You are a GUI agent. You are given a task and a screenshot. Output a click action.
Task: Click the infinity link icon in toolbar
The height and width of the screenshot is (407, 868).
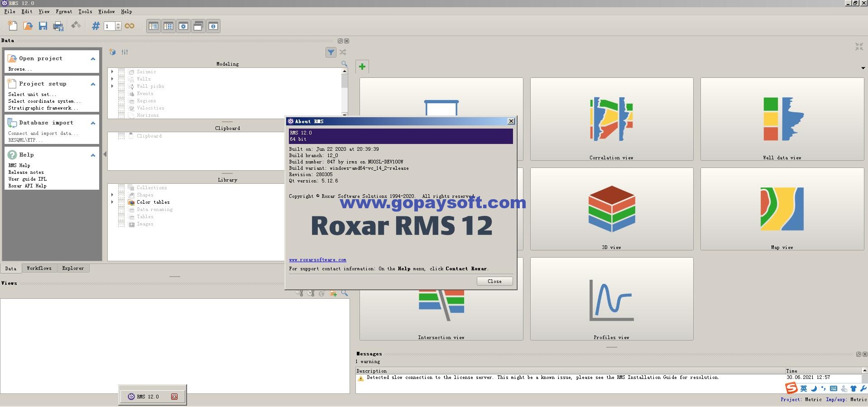click(x=129, y=26)
